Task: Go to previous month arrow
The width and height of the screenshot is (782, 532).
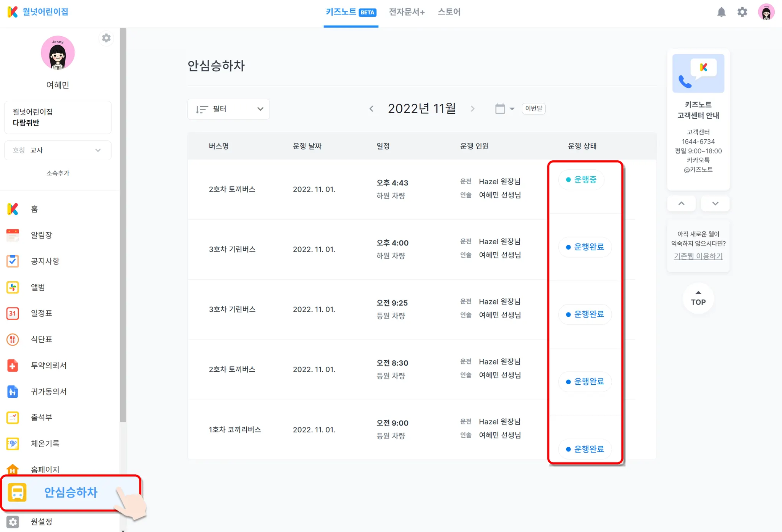Action: (x=372, y=109)
